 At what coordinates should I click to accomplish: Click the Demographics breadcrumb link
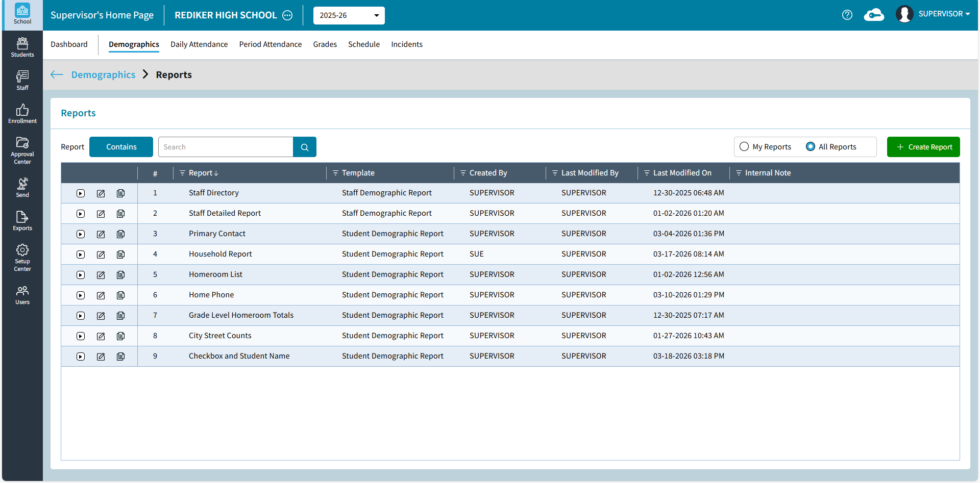tap(103, 74)
